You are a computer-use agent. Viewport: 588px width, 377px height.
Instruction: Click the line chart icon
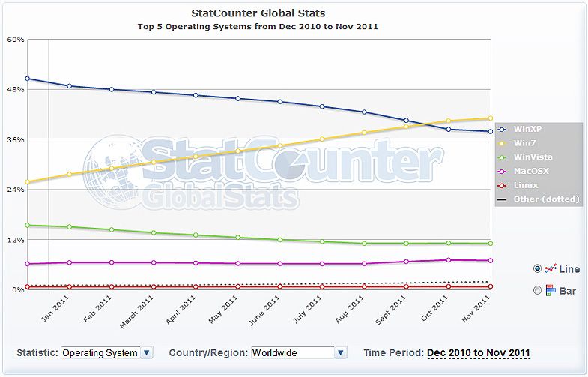point(551,269)
